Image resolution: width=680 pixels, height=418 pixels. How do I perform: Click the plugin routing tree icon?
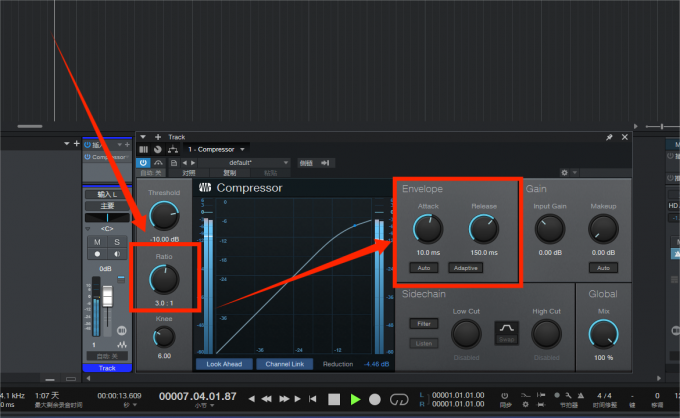[x=173, y=150]
